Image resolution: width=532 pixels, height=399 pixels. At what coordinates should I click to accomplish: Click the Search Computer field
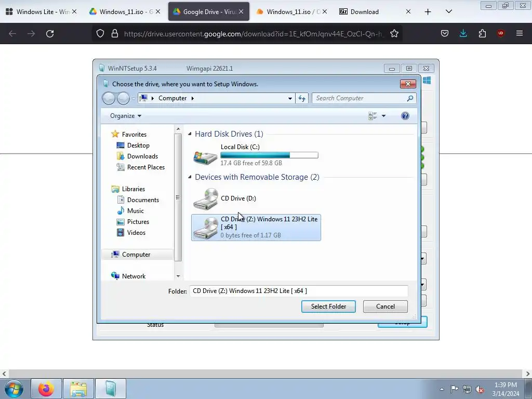coord(360,98)
